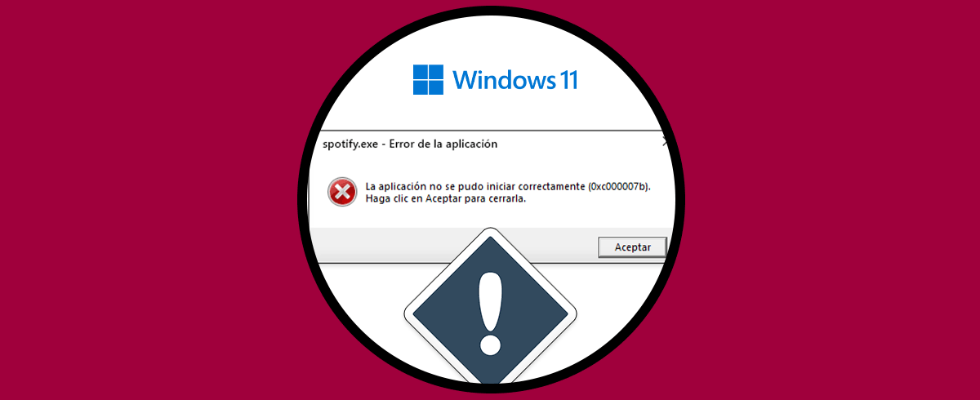
Task: Click the spotify.exe dialog title
Action: click(x=411, y=144)
